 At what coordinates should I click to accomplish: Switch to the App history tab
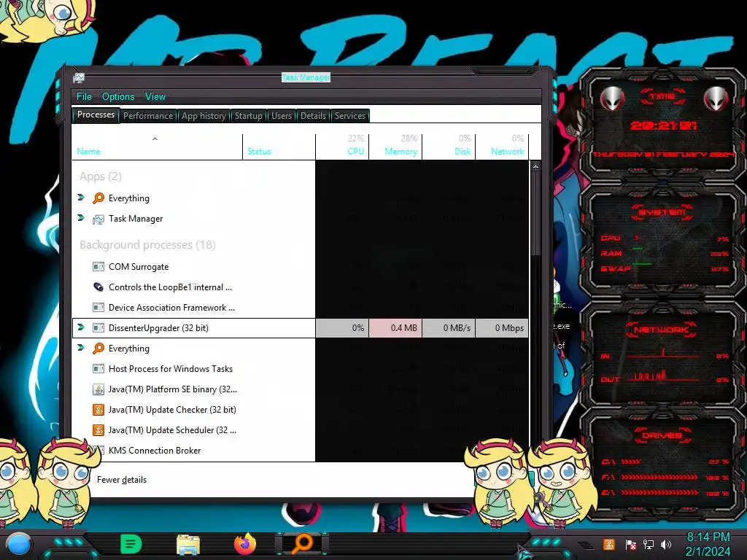click(204, 116)
